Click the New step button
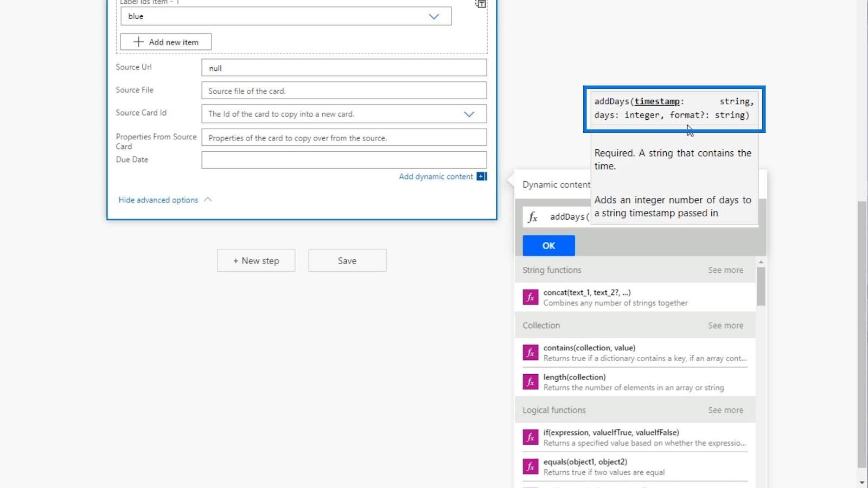 coord(256,261)
